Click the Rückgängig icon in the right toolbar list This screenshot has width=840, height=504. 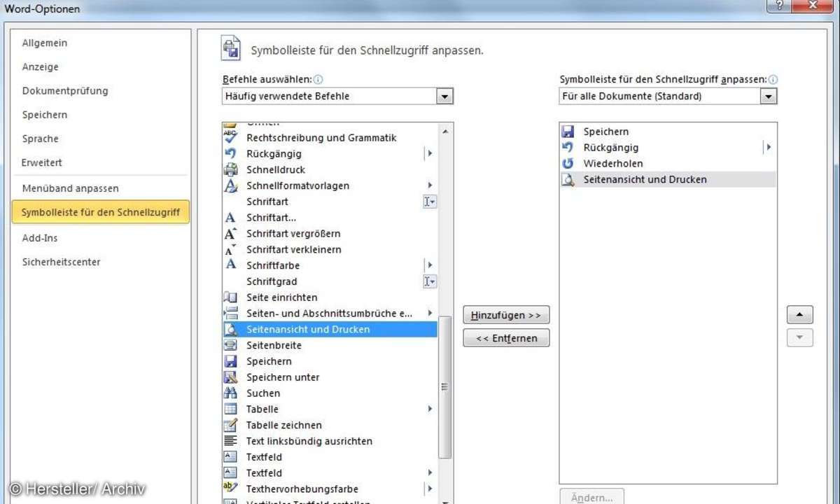(x=568, y=147)
